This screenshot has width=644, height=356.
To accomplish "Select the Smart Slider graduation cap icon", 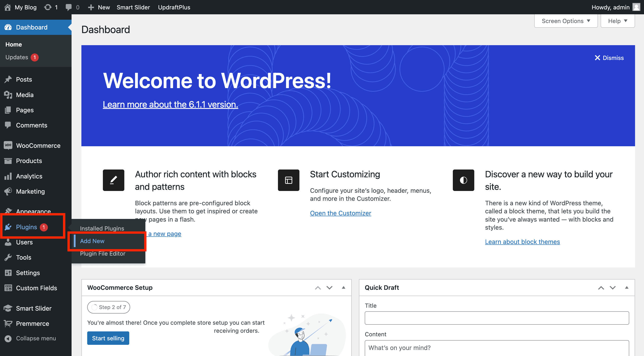I will pos(8,308).
